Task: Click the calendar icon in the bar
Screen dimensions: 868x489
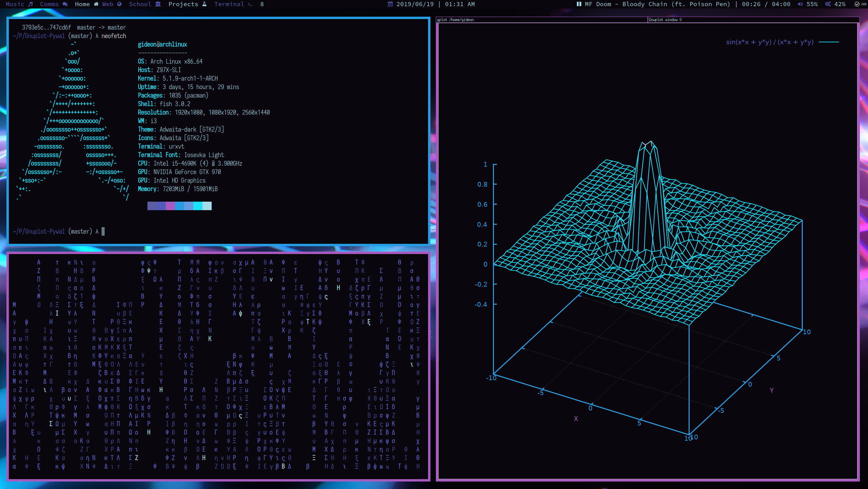Action: (x=390, y=4)
